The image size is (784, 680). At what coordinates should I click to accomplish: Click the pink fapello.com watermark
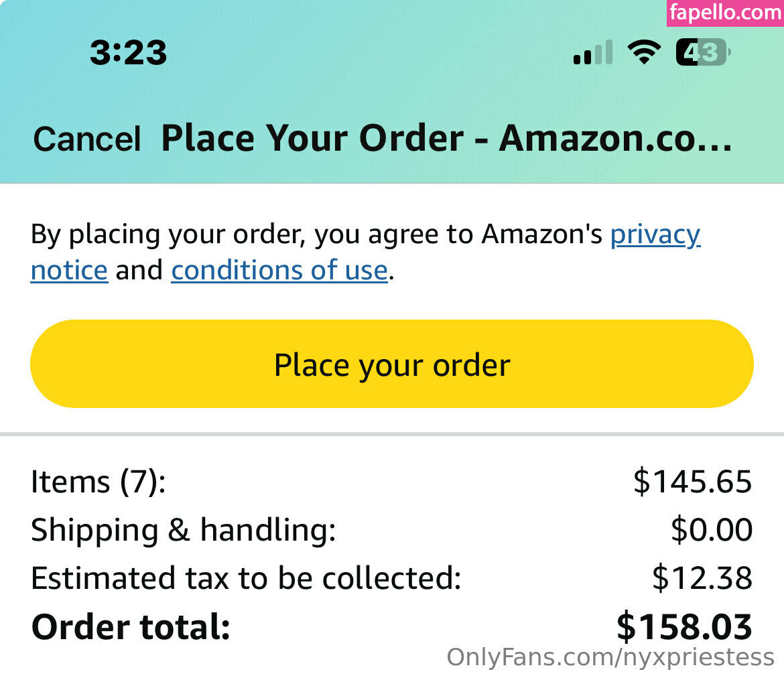click(724, 12)
